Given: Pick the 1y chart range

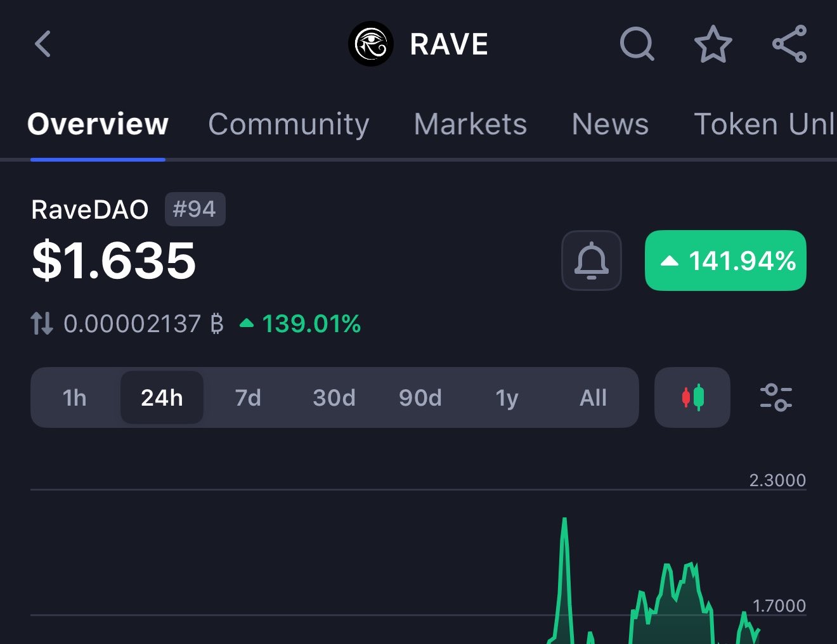Looking at the screenshot, I should (x=507, y=397).
